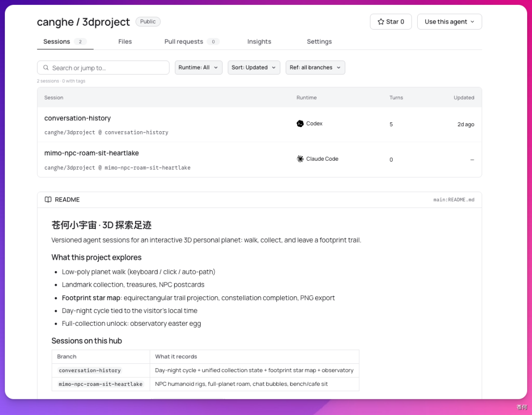
Task: Click the Pull requests count badge
Action: coord(213,41)
